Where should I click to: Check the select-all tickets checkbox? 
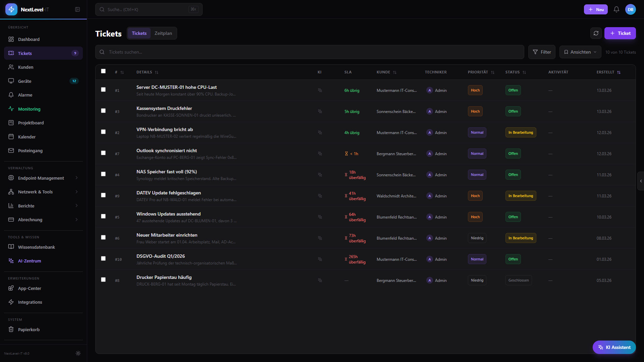click(103, 71)
